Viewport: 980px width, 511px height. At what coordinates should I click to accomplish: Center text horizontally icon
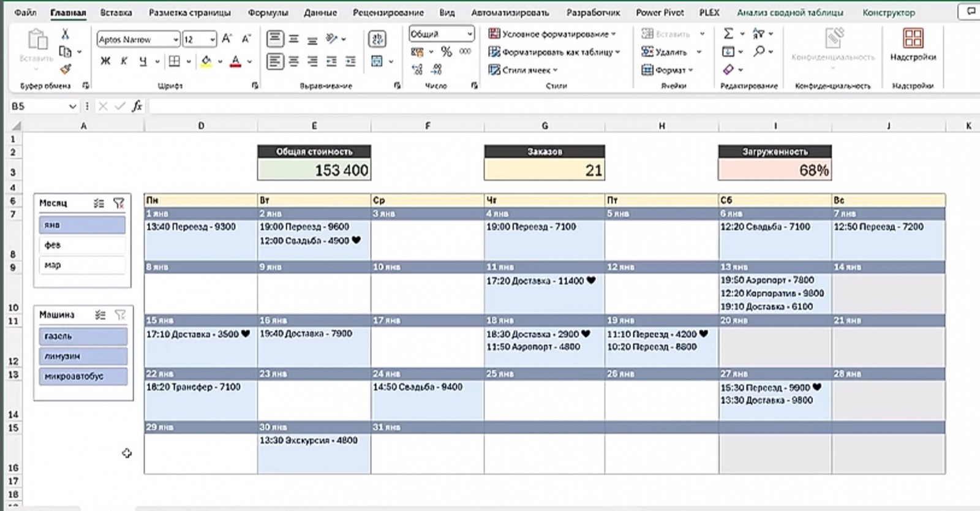(294, 61)
